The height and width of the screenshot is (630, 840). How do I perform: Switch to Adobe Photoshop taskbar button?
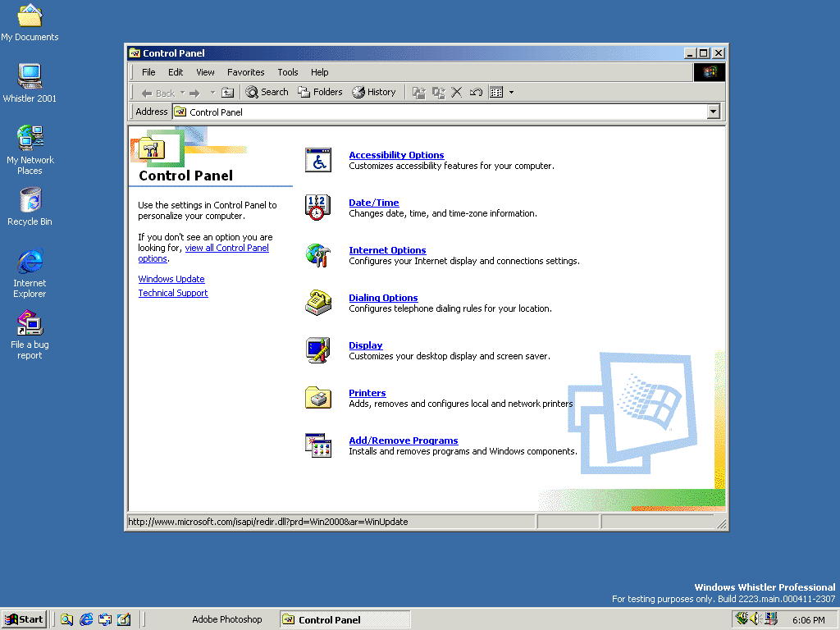226,619
